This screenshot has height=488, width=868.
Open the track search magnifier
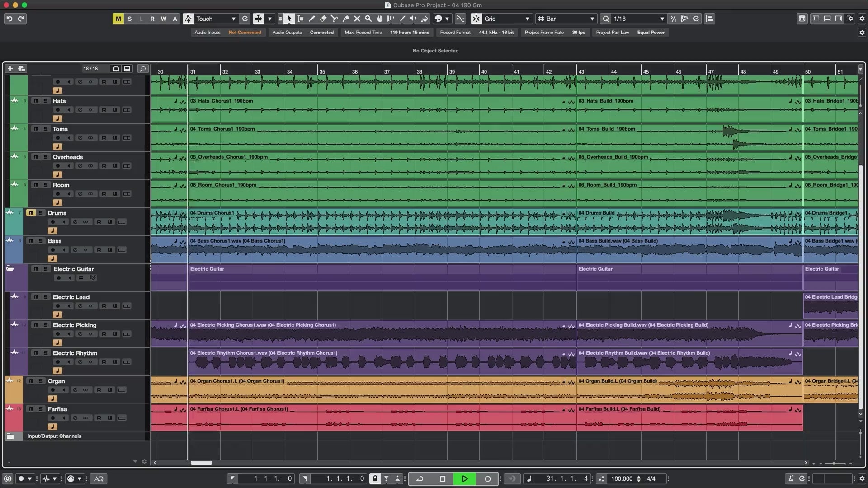pos(143,69)
